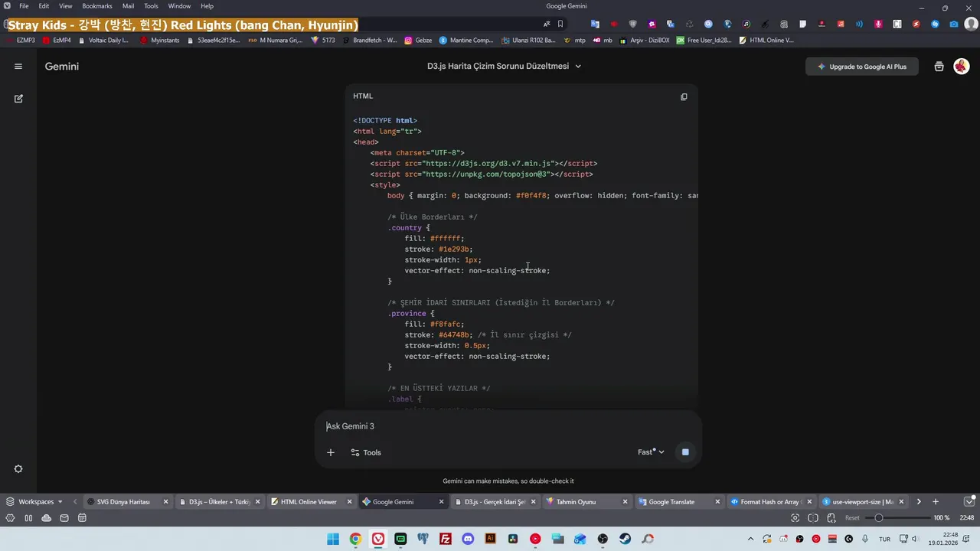Open the EZMP3 bookmark
980x551 pixels.
coord(21,41)
